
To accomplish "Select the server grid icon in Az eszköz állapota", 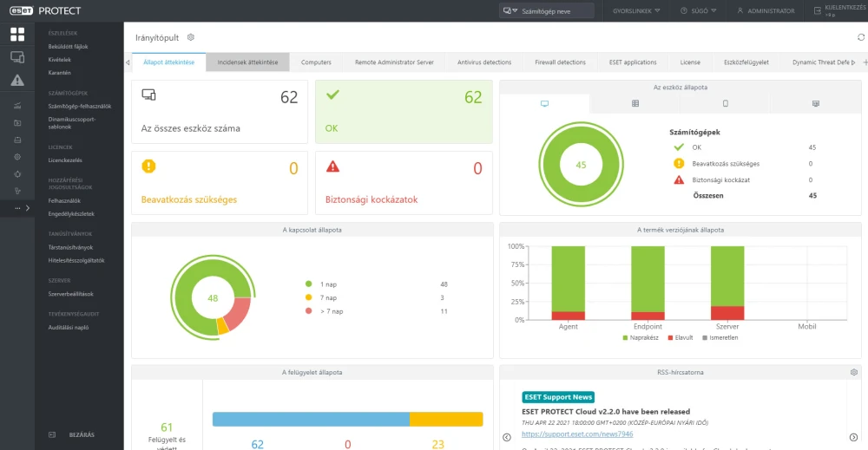I will [x=635, y=103].
